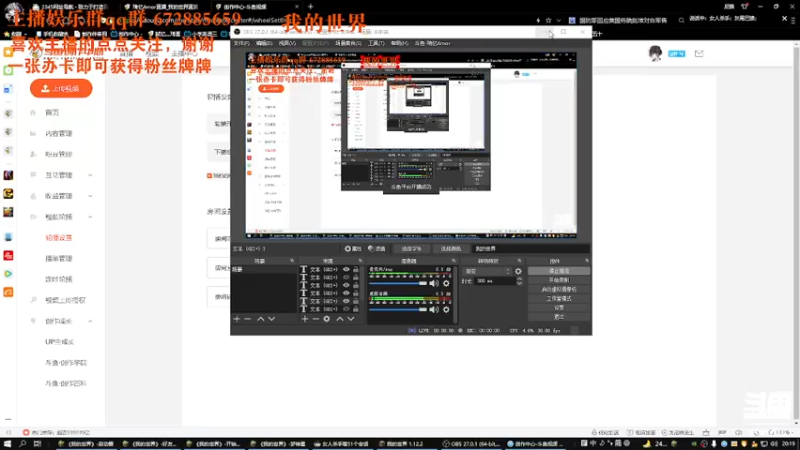Screen dimensions: 800x450
Task: Open the orange icon at the sidebar bottom
Action: (8, 292)
